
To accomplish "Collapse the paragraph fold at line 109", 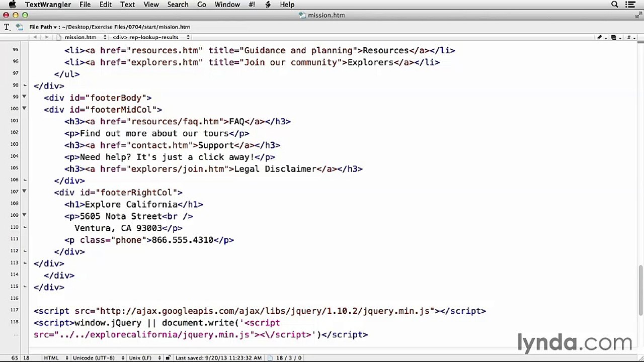I will point(24,215).
